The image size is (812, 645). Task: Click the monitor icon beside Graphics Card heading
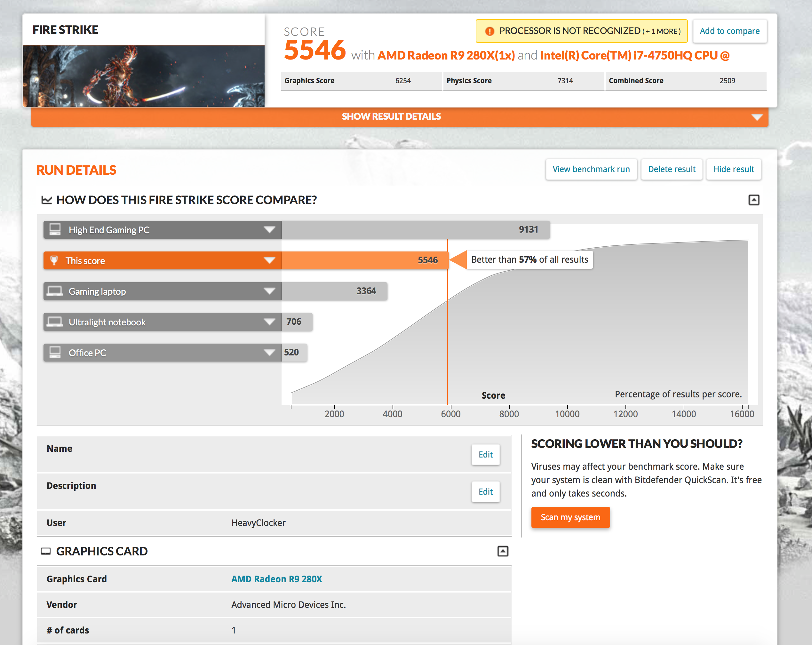point(45,551)
